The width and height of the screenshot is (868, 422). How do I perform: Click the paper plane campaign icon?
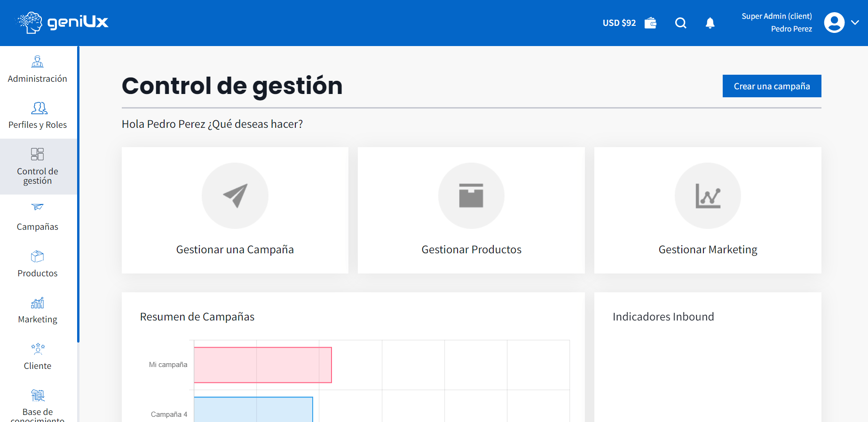235,195
